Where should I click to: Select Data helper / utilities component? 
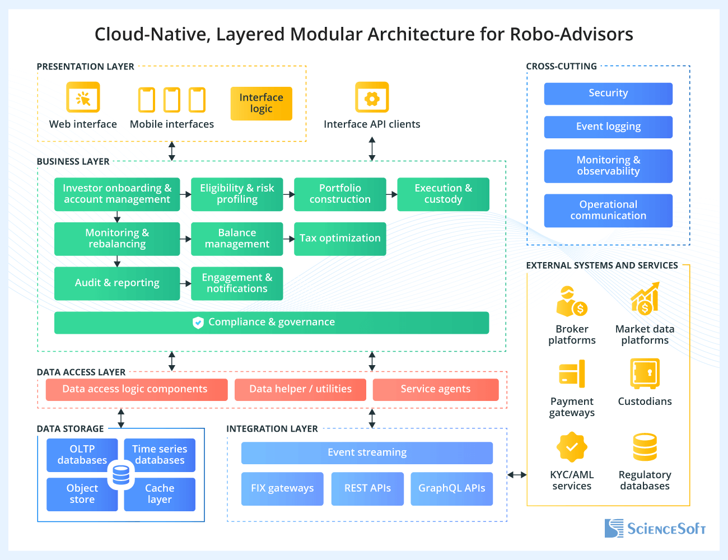coord(300,389)
